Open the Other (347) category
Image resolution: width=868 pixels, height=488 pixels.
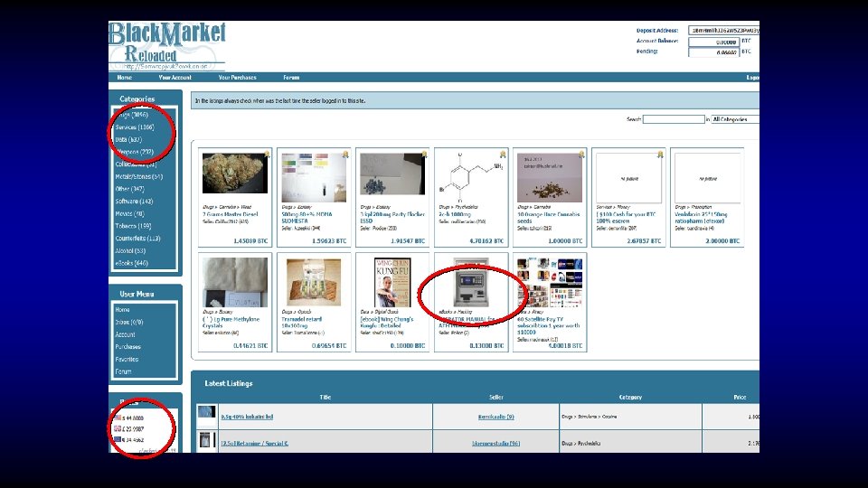click(129, 189)
